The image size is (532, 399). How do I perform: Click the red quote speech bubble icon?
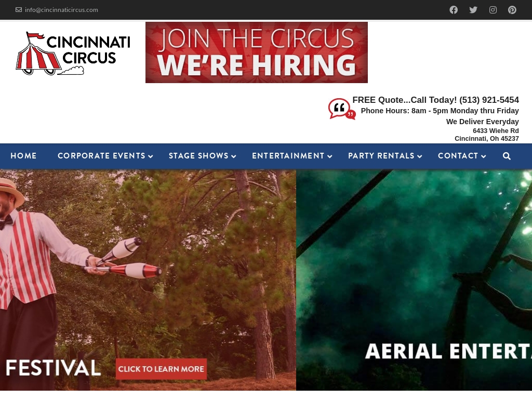click(342, 109)
